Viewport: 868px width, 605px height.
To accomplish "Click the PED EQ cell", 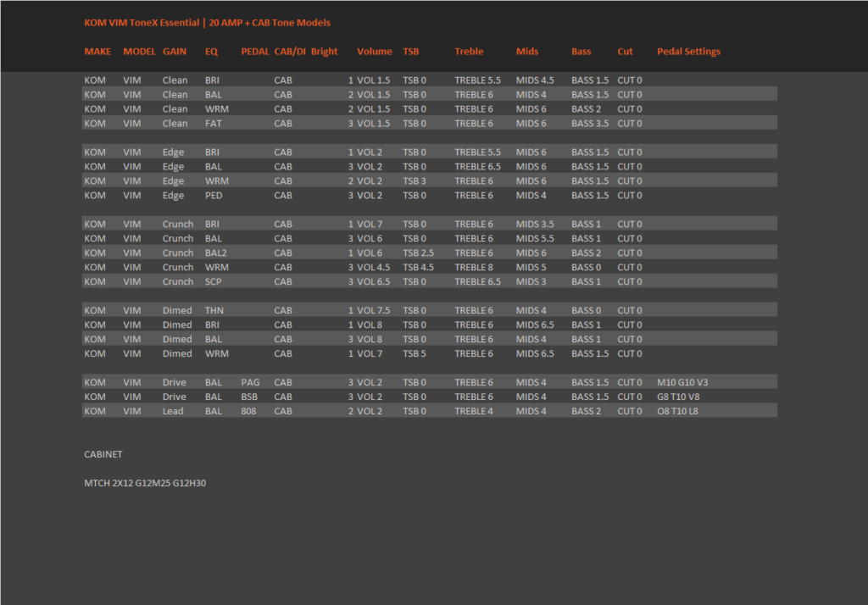I will (x=214, y=196).
